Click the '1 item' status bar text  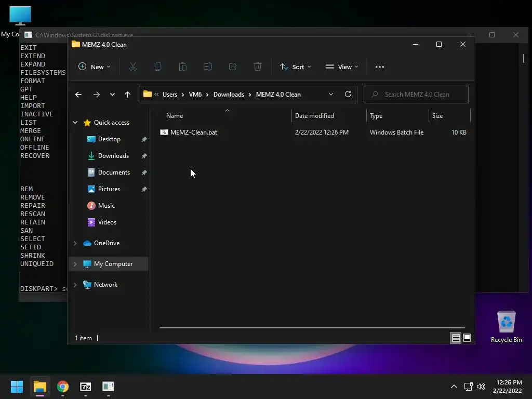pos(84,338)
